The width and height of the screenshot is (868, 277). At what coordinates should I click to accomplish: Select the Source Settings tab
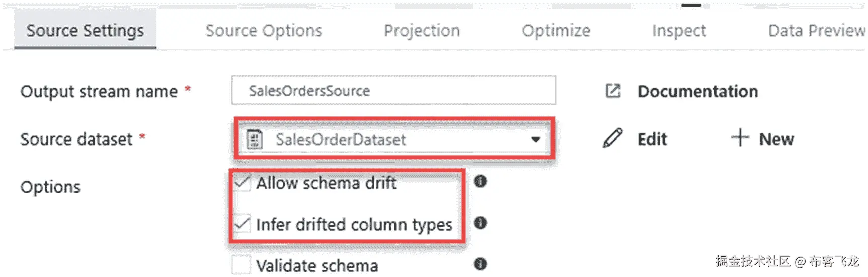pyautogui.click(x=85, y=31)
